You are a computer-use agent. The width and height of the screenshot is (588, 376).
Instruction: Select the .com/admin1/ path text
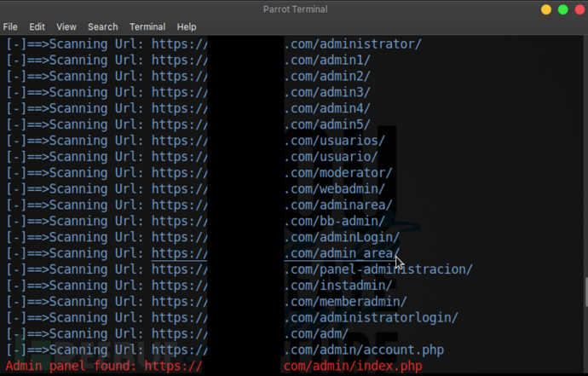click(327, 60)
